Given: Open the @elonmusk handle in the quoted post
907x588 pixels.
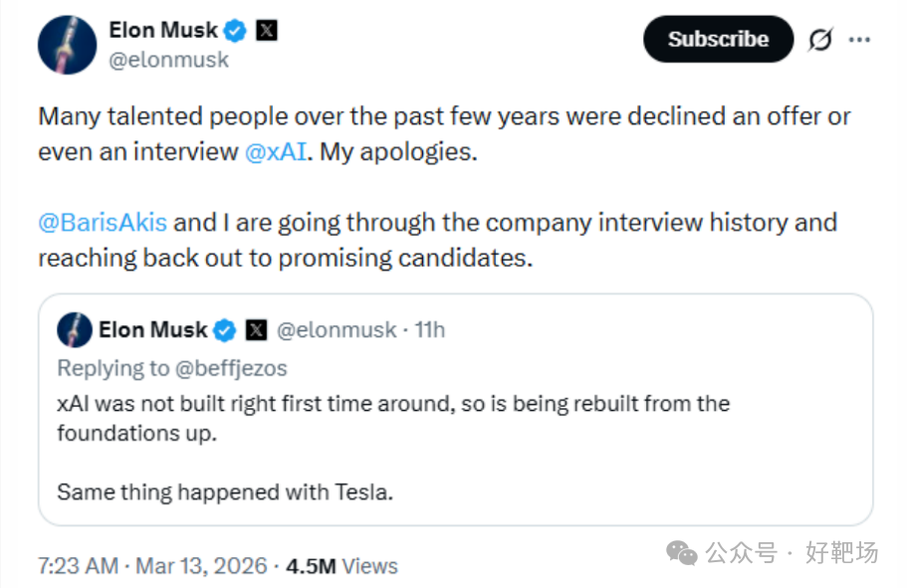Looking at the screenshot, I should coord(336,329).
